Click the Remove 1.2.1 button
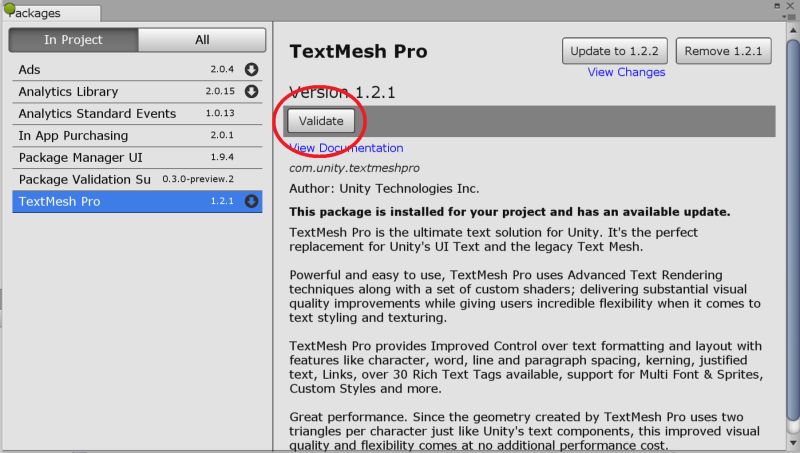Screen dimensions: 800x453 [723, 51]
